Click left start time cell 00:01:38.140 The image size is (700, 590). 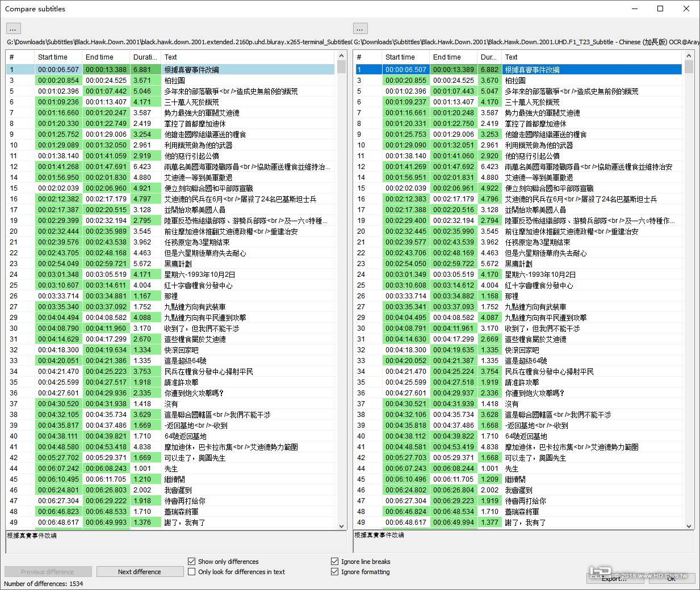click(58, 156)
